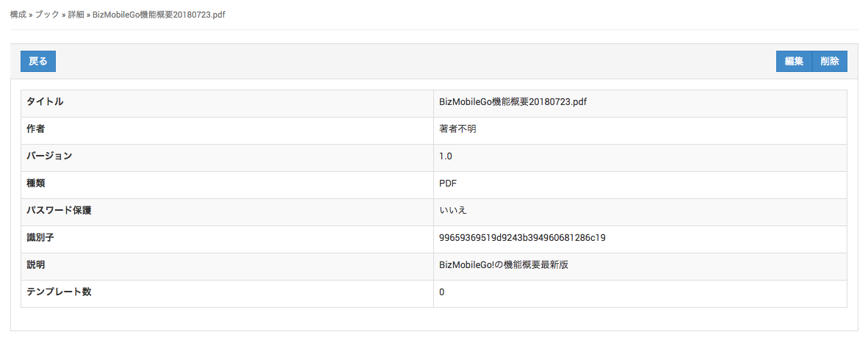Select the パスワード保護 row label

coord(59,211)
